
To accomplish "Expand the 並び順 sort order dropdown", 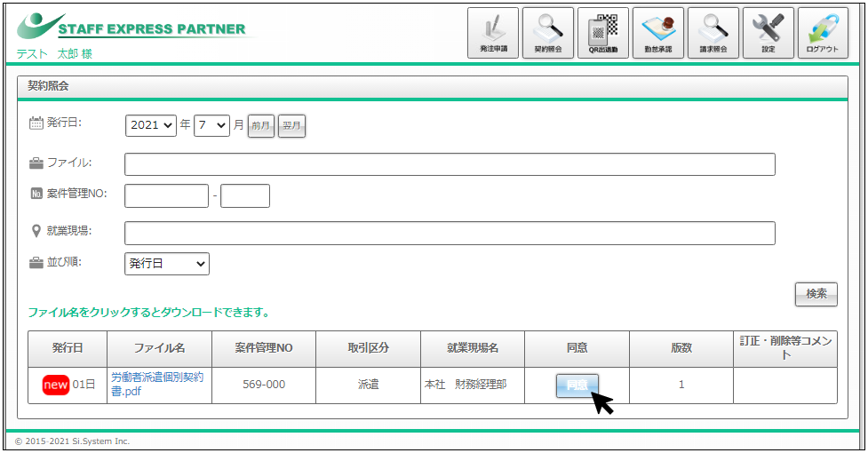I will coord(166,264).
